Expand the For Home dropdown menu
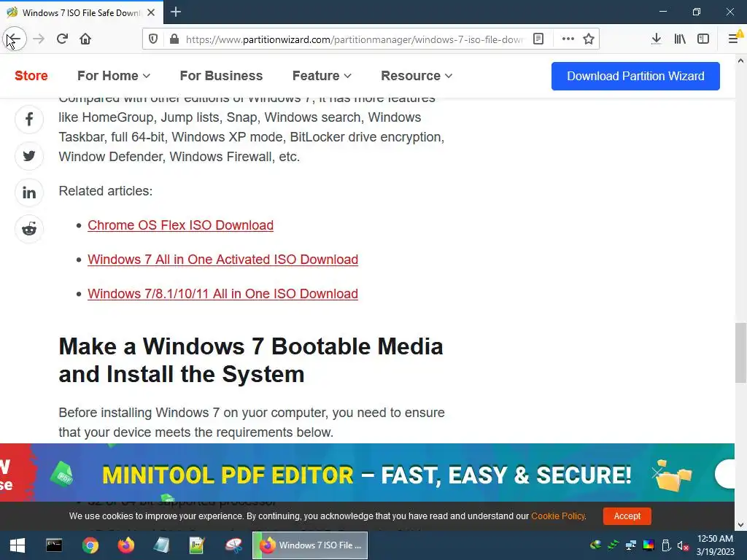This screenshot has width=747, height=560. click(x=114, y=76)
